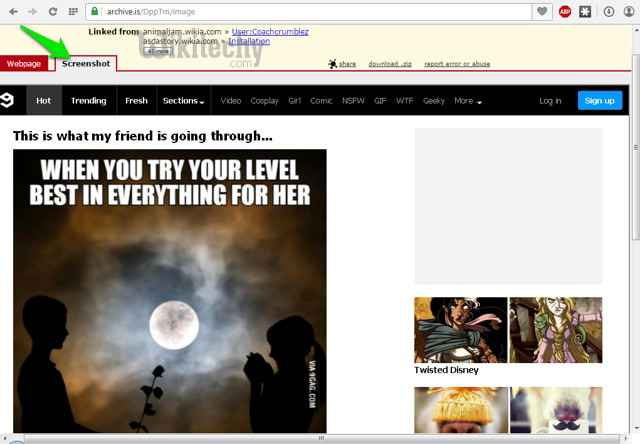Click the Log in link
The height and width of the screenshot is (444, 640).
pos(550,101)
